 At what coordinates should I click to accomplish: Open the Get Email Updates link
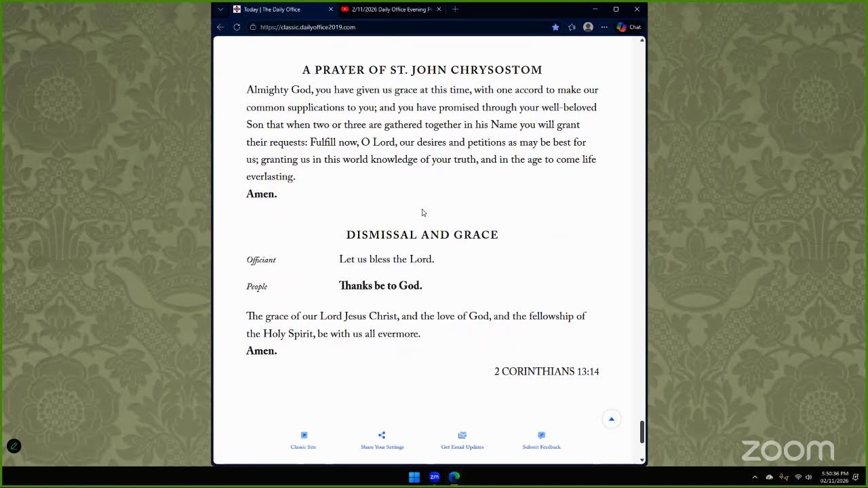(462, 447)
